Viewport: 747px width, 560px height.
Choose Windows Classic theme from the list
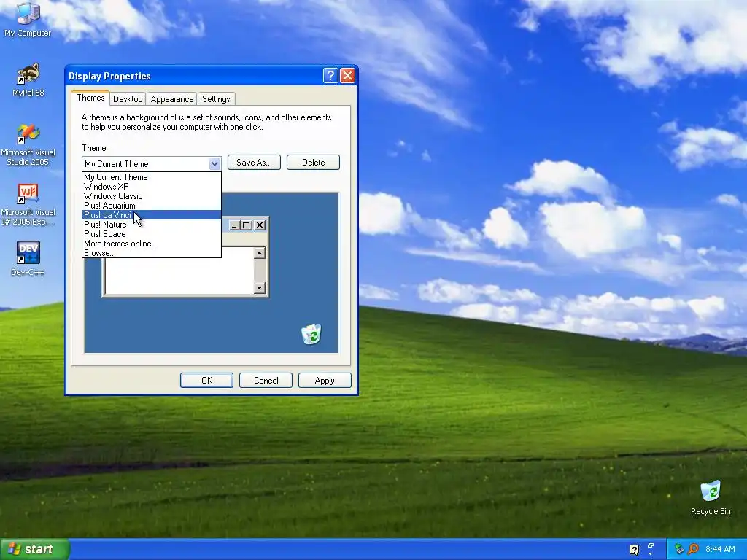point(152,196)
